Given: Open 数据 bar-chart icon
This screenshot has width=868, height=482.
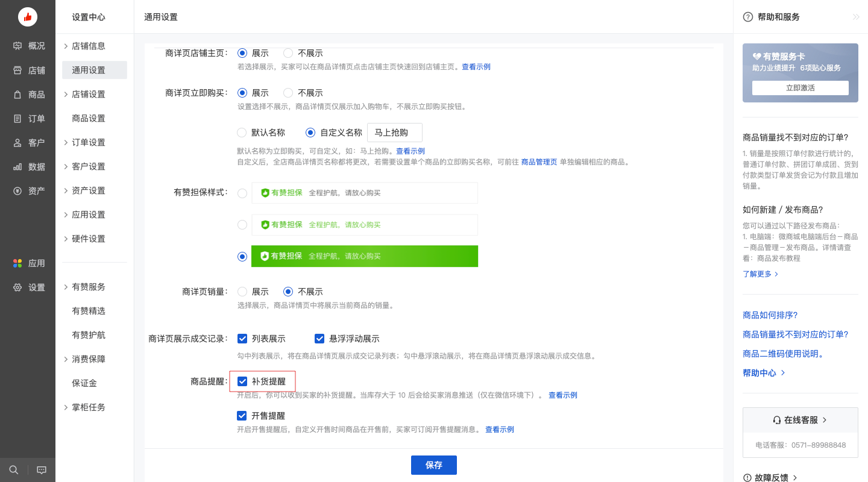Looking at the screenshot, I should (17, 166).
